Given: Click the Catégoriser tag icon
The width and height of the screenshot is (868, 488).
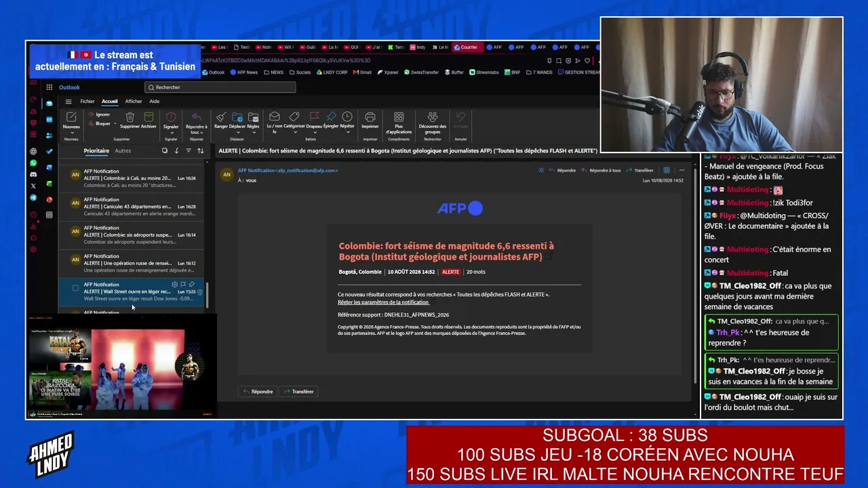Looking at the screenshot, I should tap(294, 117).
